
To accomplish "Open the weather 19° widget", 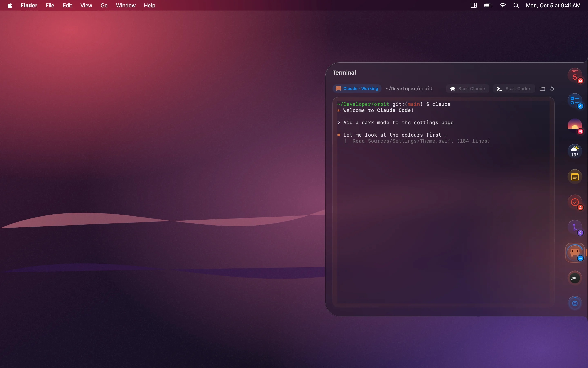I will point(575,151).
